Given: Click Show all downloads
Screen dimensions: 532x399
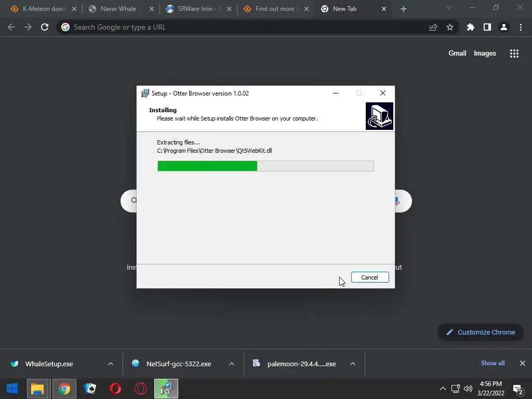Looking at the screenshot, I should click(493, 363).
